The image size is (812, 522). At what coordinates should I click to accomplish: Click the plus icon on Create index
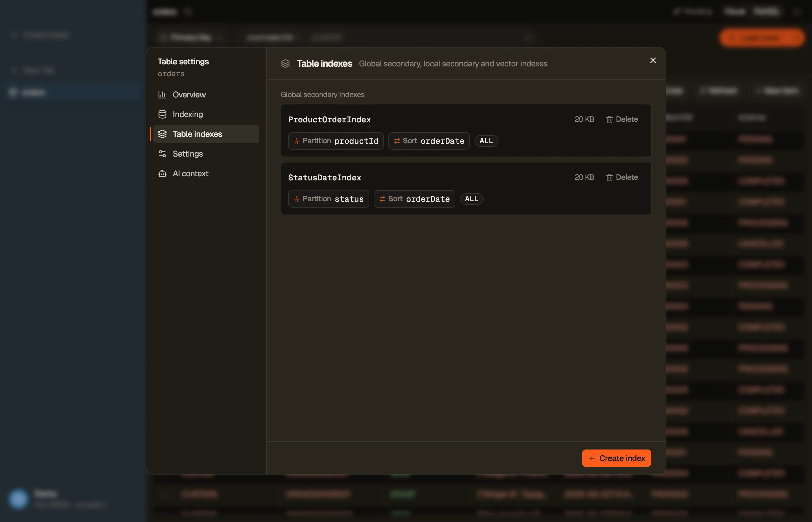592,458
